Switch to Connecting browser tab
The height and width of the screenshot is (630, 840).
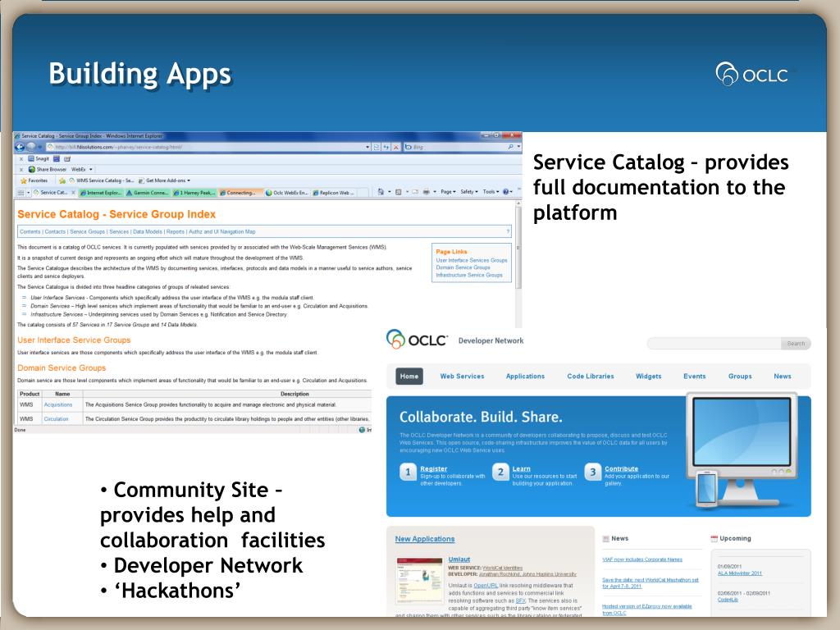[240, 192]
